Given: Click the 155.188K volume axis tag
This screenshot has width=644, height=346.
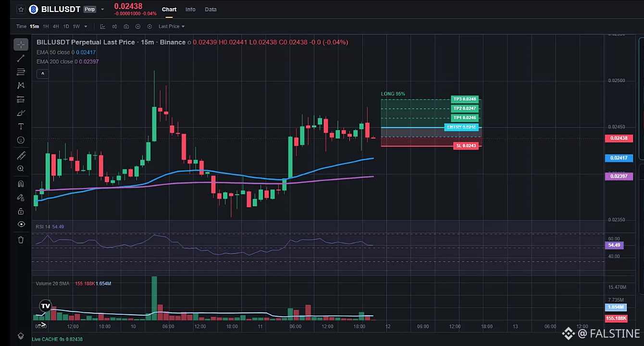Looking at the screenshot, I should pos(616,318).
